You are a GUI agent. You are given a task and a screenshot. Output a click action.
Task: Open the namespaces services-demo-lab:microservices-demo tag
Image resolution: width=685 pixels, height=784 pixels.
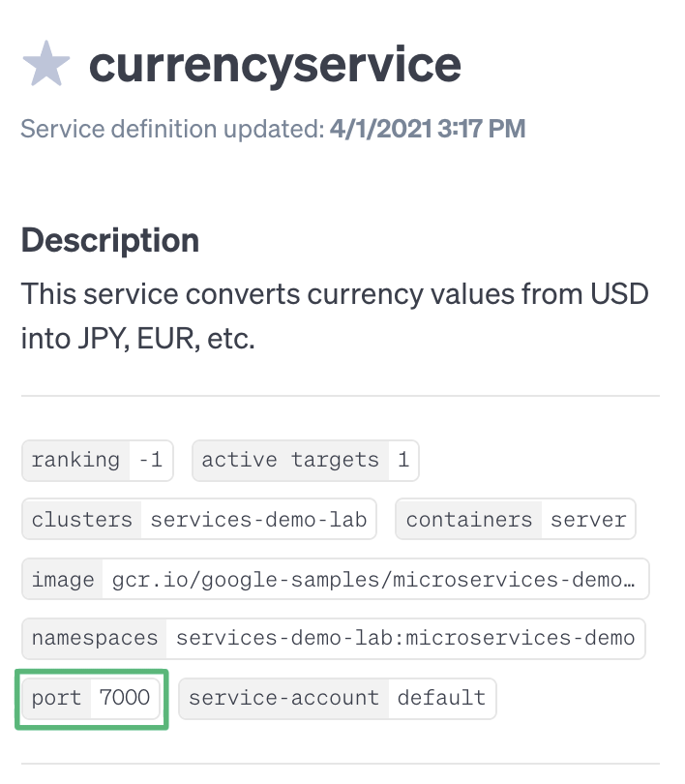tap(332, 639)
